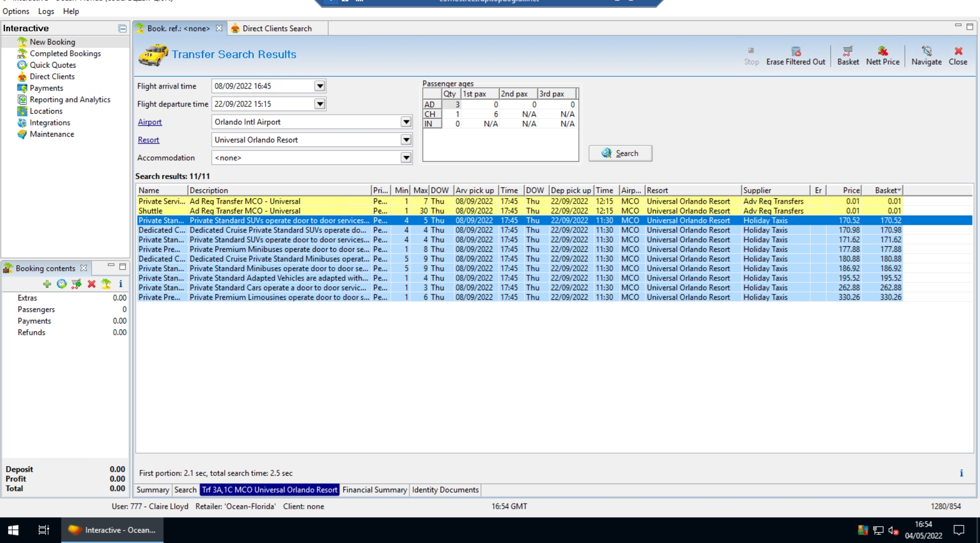980x543 pixels.
Task: Select Locations in the navigation tree
Action: (46, 111)
